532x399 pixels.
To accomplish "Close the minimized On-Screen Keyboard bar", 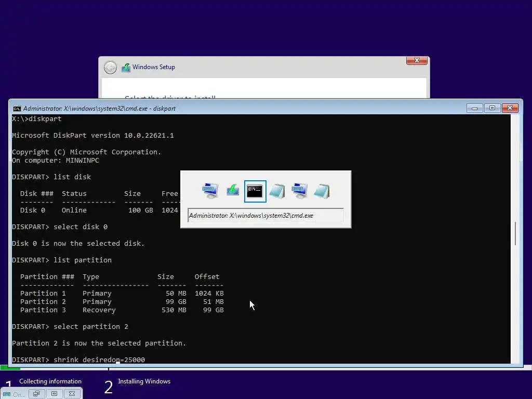I will (72, 394).
